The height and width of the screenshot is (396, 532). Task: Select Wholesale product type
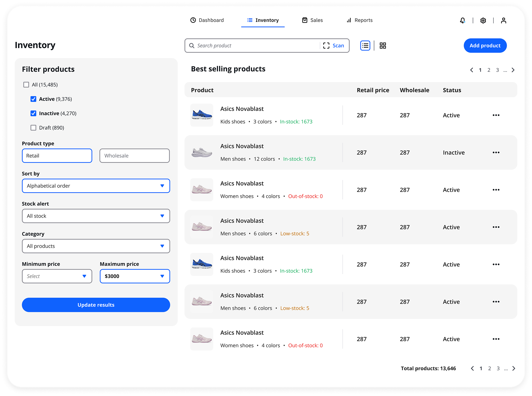pos(135,156)
